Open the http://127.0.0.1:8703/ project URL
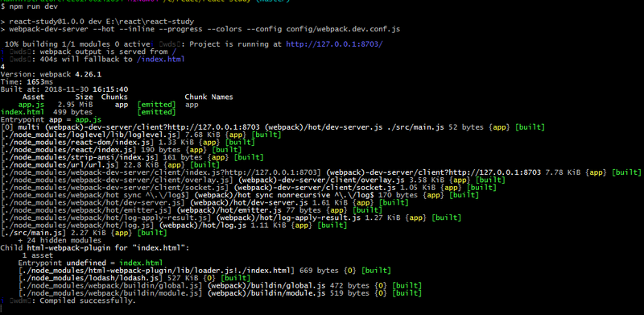The image size is (644, 315). 335,44
